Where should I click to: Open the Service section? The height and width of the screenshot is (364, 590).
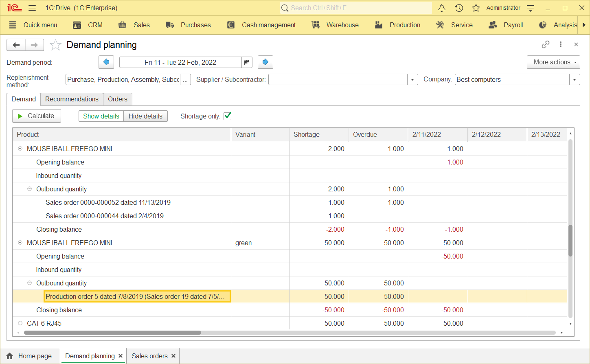(x=454, y=25)
